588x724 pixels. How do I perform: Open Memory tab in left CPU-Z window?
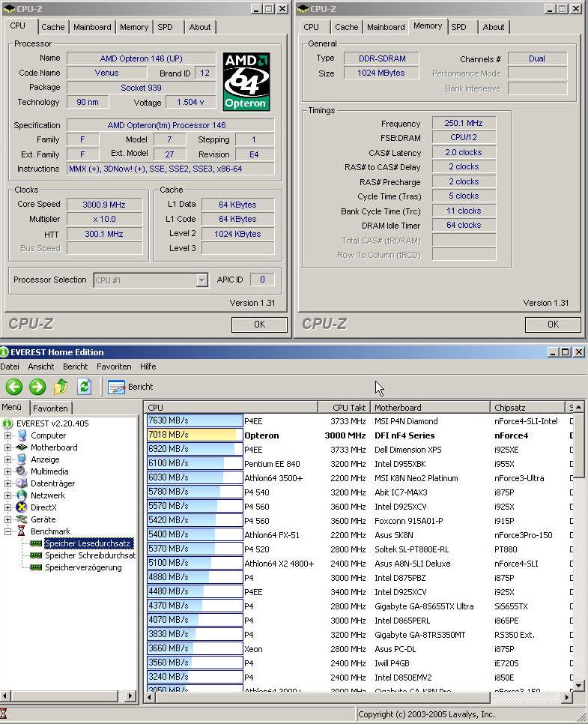click(x=134, y=27)
